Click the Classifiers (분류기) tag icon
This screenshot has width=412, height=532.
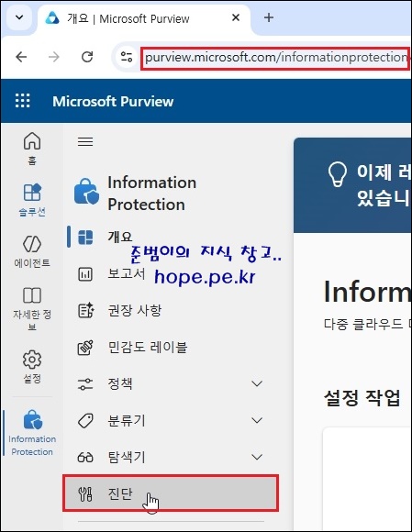coord(85,421)
